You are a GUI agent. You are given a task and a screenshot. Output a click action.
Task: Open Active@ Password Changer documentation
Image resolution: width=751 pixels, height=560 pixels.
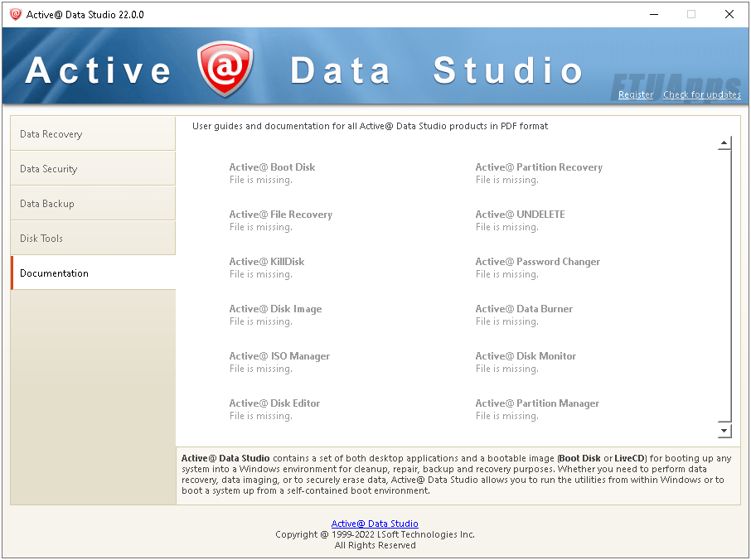(537, 261)
